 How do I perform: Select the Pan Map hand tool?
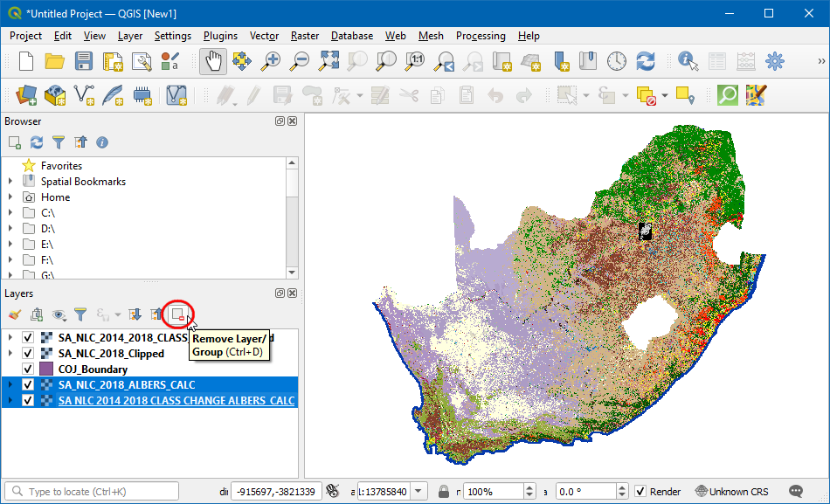coord(213,61)
